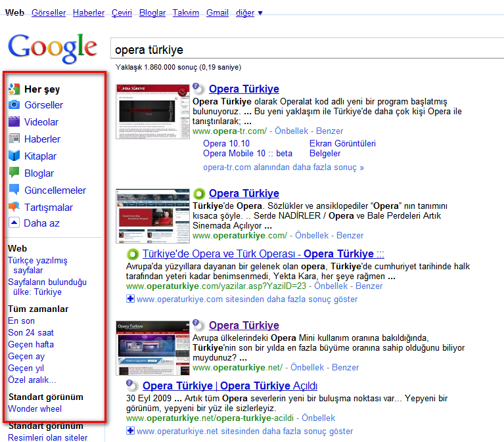This screenshot has height=442, width=504.
Task: Open the Belgeler sitelink
Action: point(325,153)
